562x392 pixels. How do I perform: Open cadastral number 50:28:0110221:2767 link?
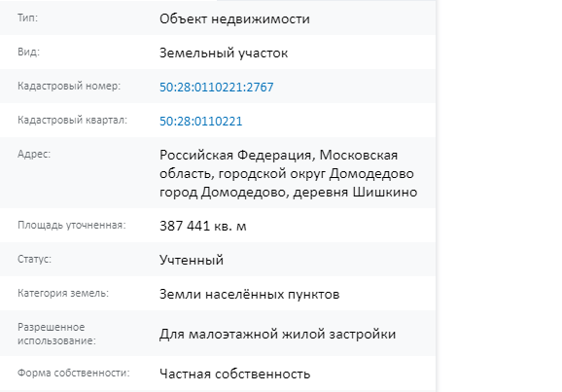[x=217, y=88]
